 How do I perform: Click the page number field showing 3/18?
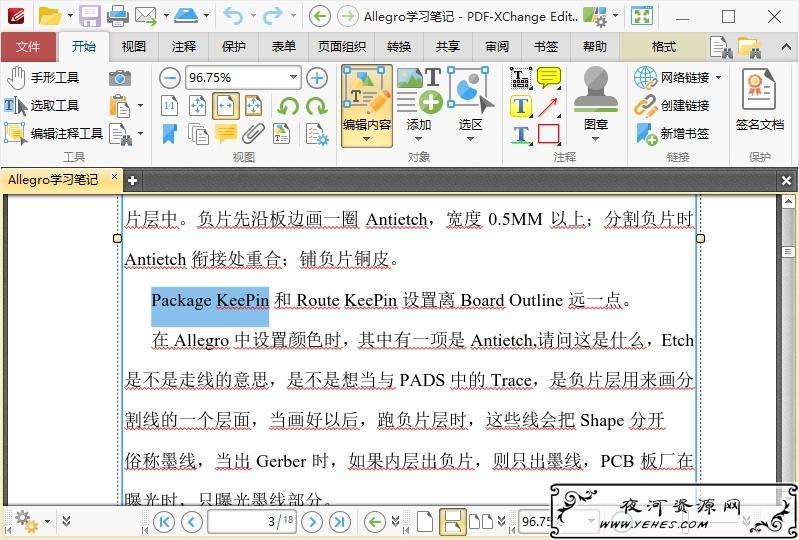(252, 521)
